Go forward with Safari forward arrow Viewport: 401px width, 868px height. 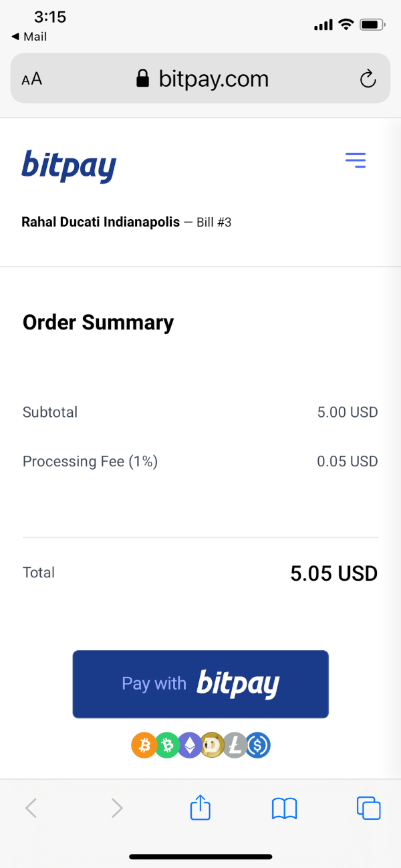(117, 809)
